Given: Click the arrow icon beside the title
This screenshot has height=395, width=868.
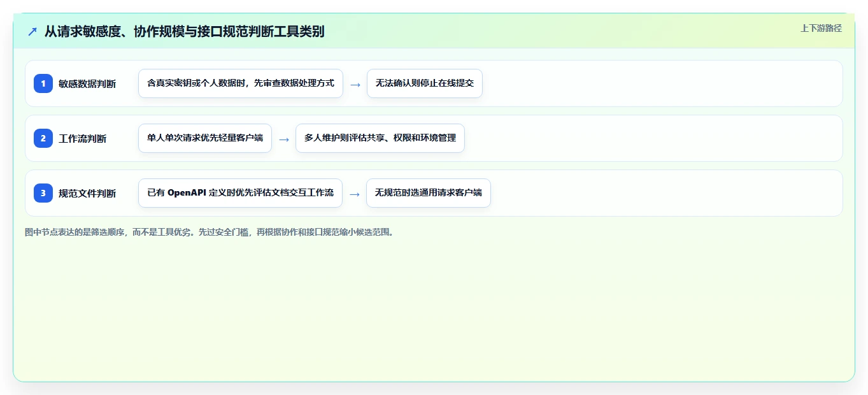Looking at the screenshot, I should (32, 31).
